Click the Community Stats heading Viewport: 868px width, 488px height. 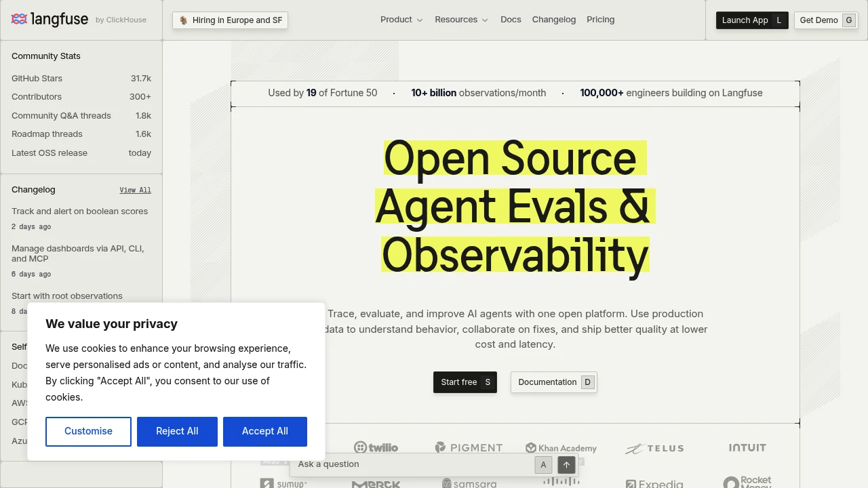coord(46,56)
